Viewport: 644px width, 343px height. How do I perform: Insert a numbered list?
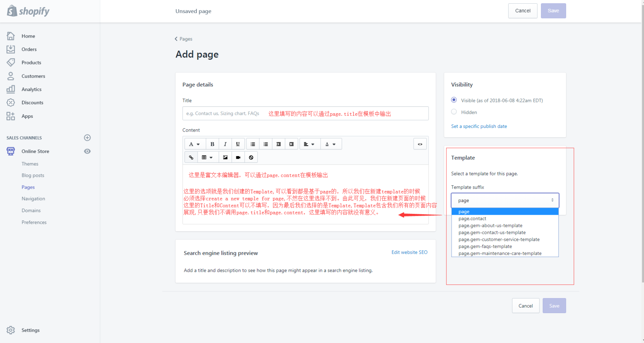pos(266,144)
